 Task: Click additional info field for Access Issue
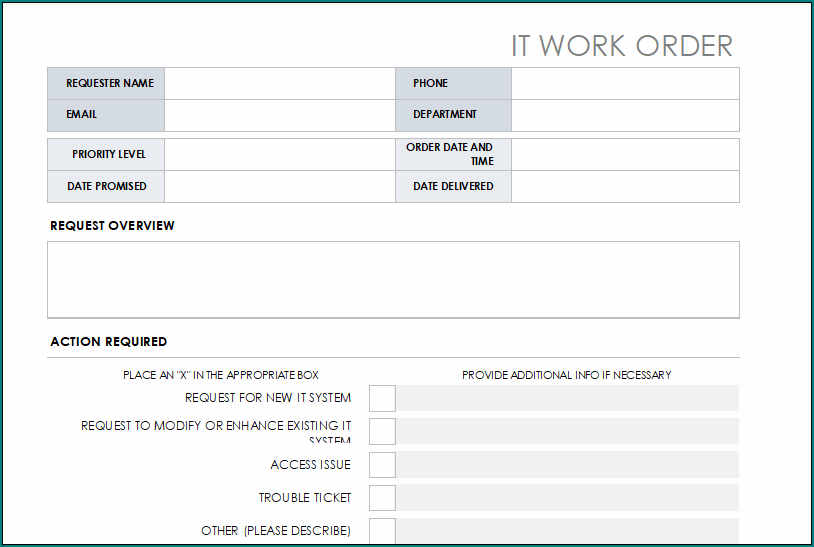(x=567, y=464)
